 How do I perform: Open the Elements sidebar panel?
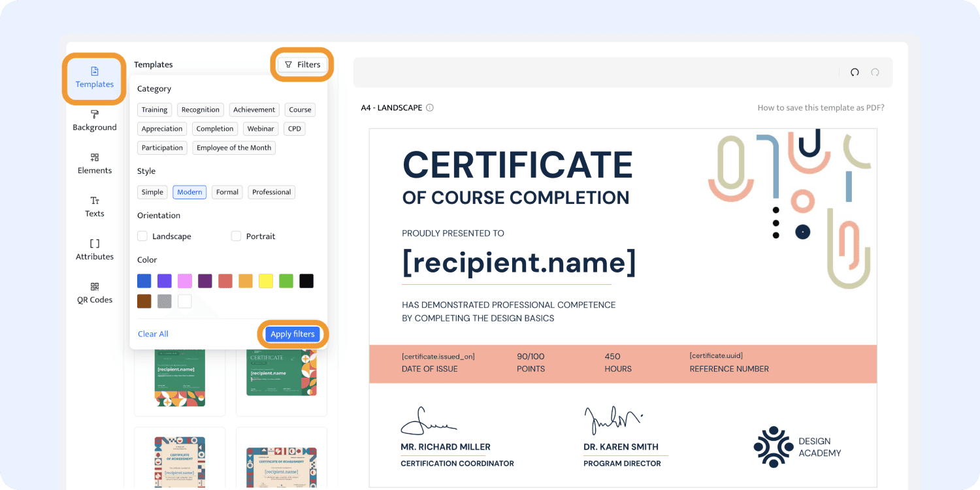point(94,164)
